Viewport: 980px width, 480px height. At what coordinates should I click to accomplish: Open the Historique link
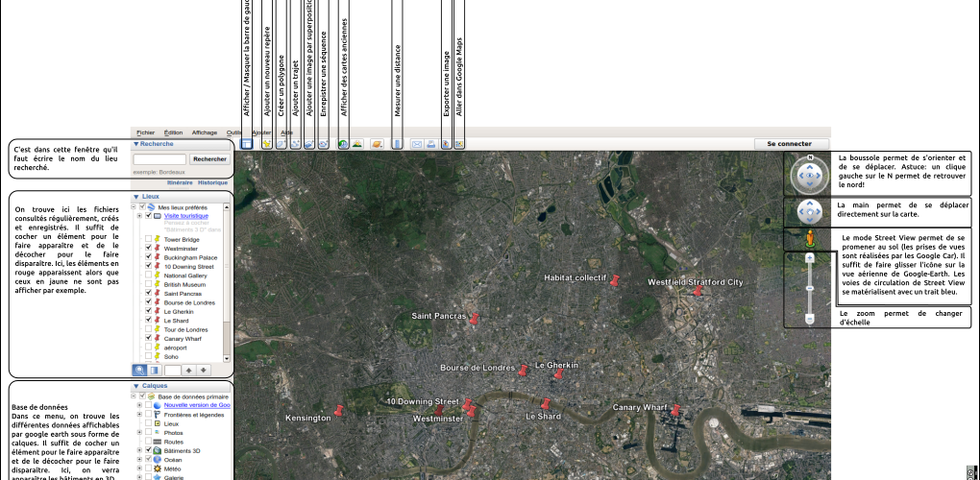point(213,183)
